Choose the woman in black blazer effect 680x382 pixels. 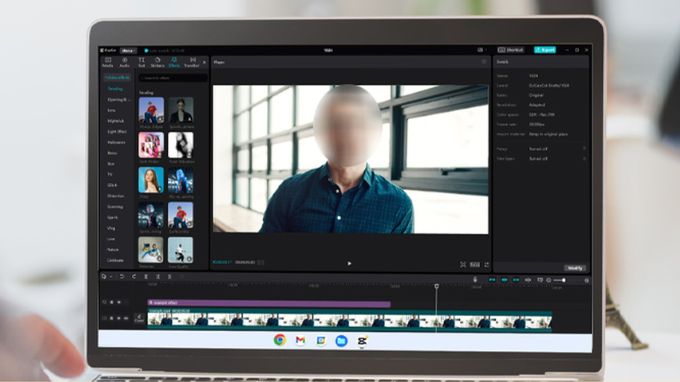tap(181, 110)
